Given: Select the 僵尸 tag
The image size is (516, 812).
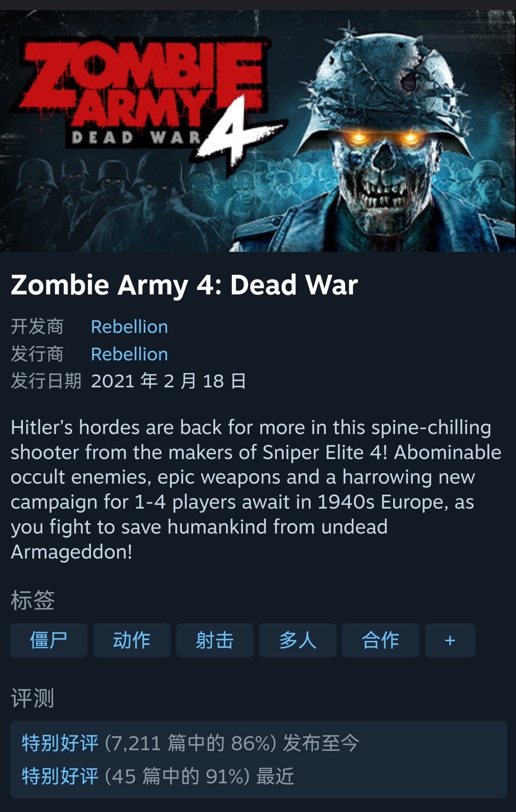Looking at the screenshot, I should (49, 640).
